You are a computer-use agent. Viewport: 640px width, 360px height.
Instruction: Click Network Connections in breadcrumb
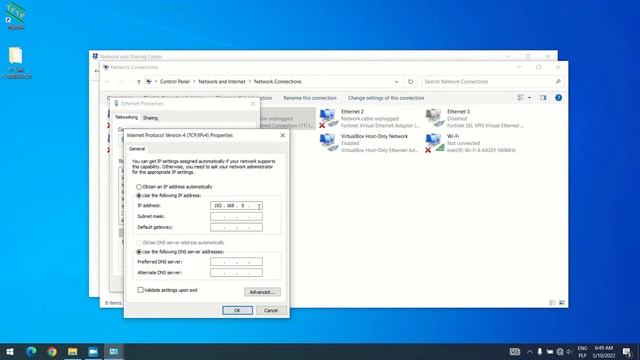[278, 82]
